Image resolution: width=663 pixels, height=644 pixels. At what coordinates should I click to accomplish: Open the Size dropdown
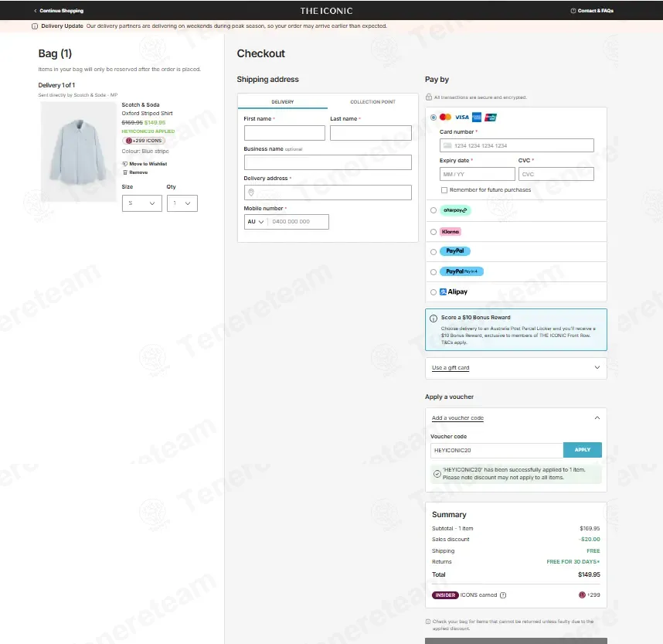[142, 203]
